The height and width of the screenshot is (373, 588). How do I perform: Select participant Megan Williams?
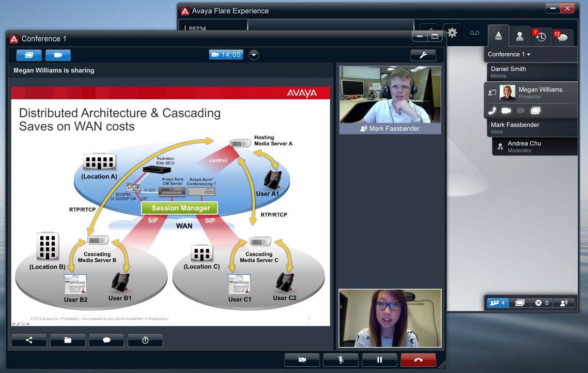click(x=531, y=93)
